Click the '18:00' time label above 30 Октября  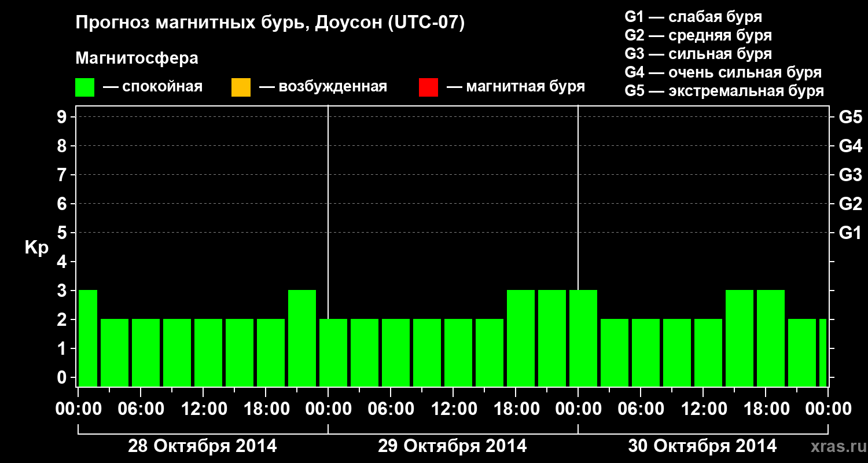click(x=766, y=409)
